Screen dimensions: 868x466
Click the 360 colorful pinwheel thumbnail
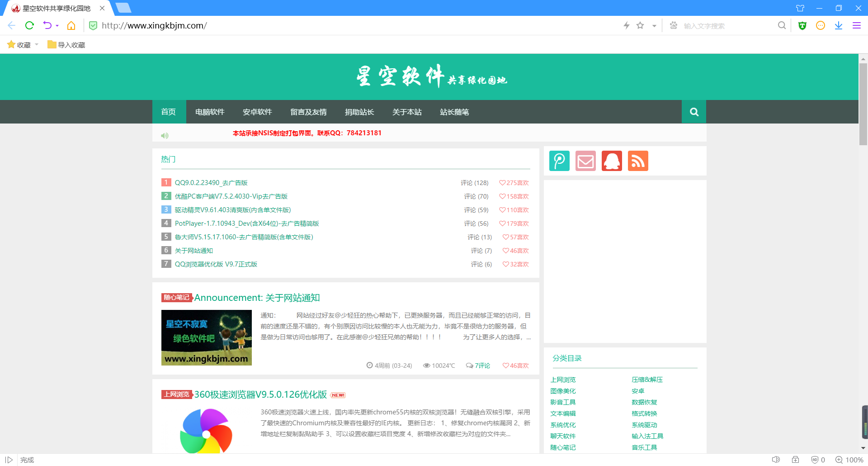point(206,430)
